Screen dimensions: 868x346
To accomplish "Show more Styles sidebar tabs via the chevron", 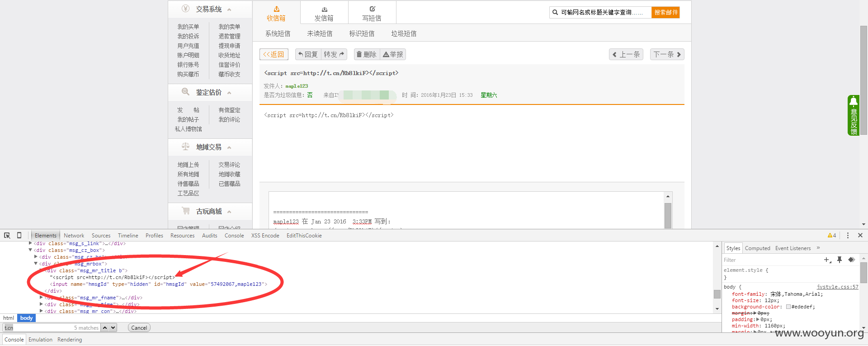I will (818, 248).
